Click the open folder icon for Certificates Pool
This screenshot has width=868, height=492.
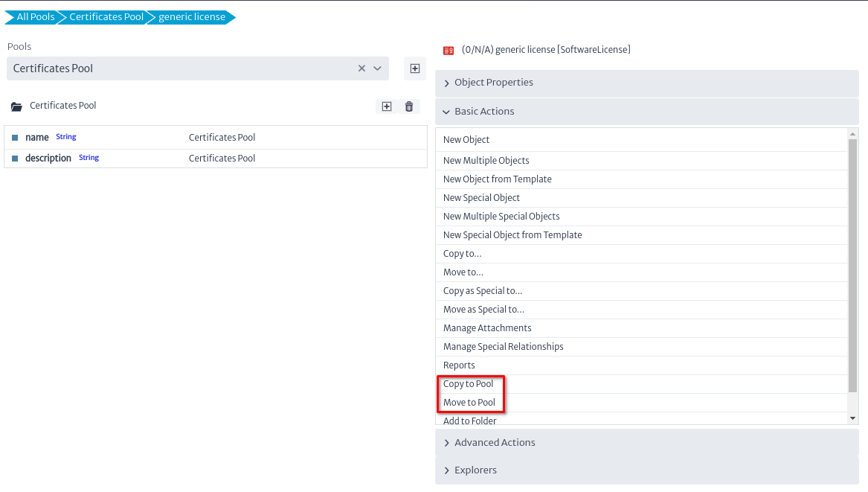tap(16, 106)
